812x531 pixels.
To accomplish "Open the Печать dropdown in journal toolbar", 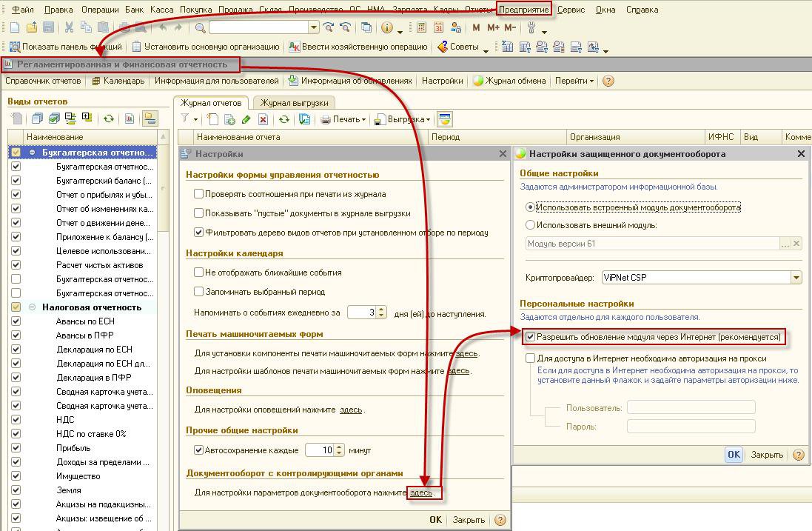I will point(343,120).
